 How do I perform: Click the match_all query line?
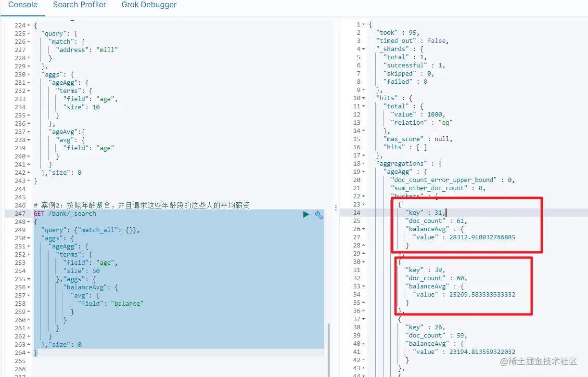pyautogui.click(x=90, y=230)
